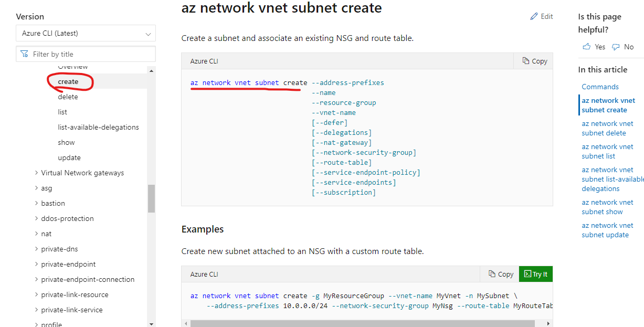644x327 pixels.
Task: Click the profile tree item
Action: 51,324
